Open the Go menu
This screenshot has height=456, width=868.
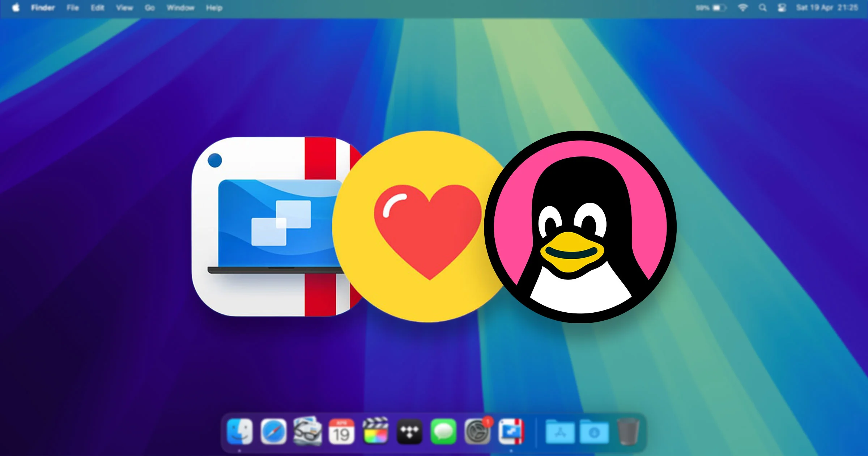tap(150, 8)
